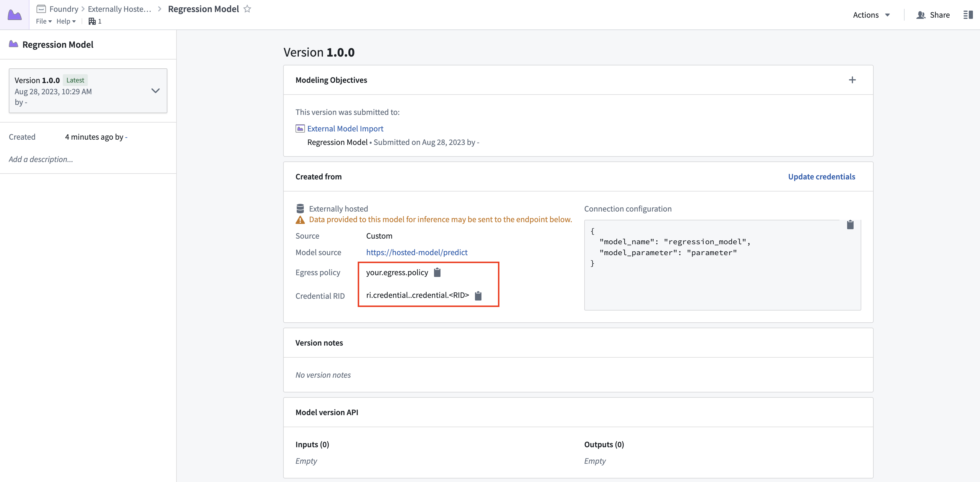Image resolution: width=980 pixels, height=482 pixels.
Task: Click the Share button
Action: 933,15
